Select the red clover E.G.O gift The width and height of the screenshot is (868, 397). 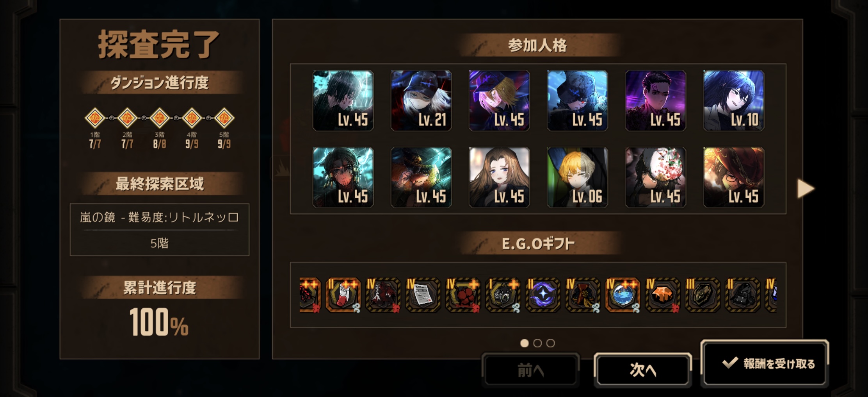(x=463, y=295)
